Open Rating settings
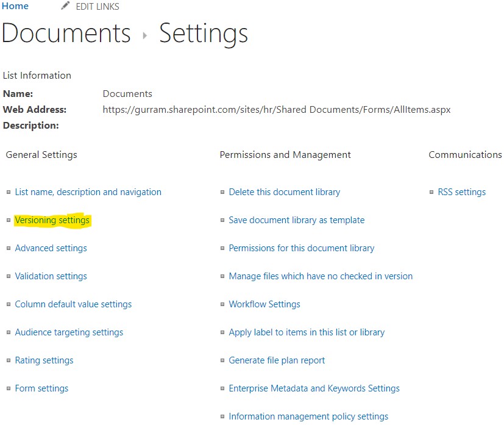The image size is (504, 425). [44, 360]
